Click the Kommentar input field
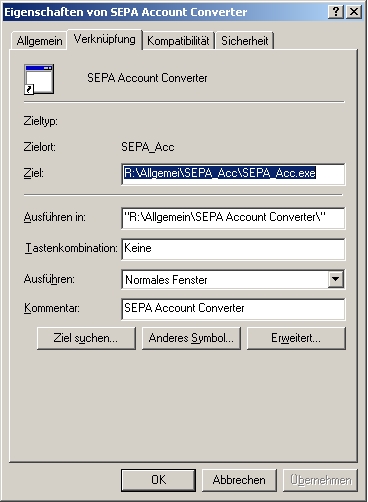Screen dimensions: 368x502 coord(233,309)
